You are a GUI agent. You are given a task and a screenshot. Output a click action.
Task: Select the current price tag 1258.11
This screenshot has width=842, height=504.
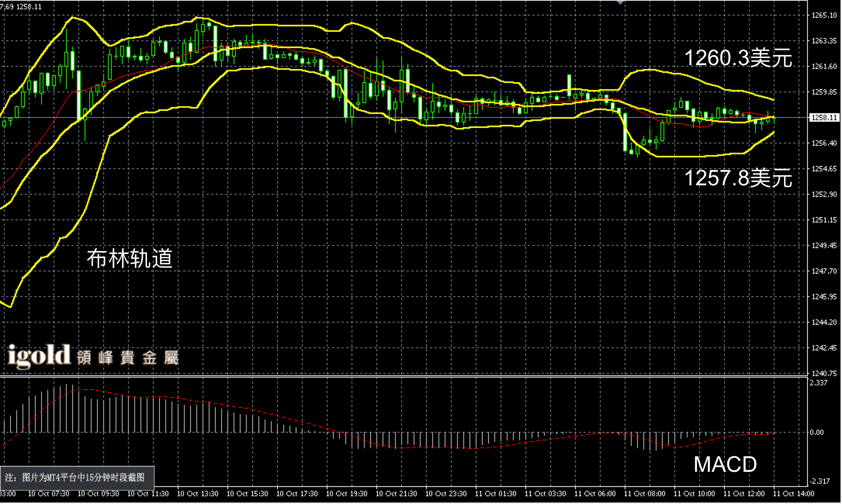pos(824,117)
